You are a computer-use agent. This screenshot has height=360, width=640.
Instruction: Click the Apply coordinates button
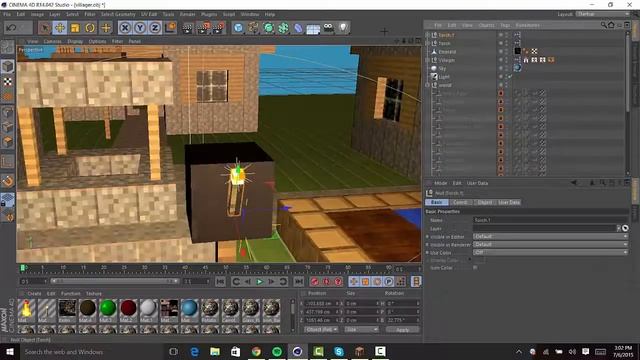pyautogui.click(x=402, y=330)
